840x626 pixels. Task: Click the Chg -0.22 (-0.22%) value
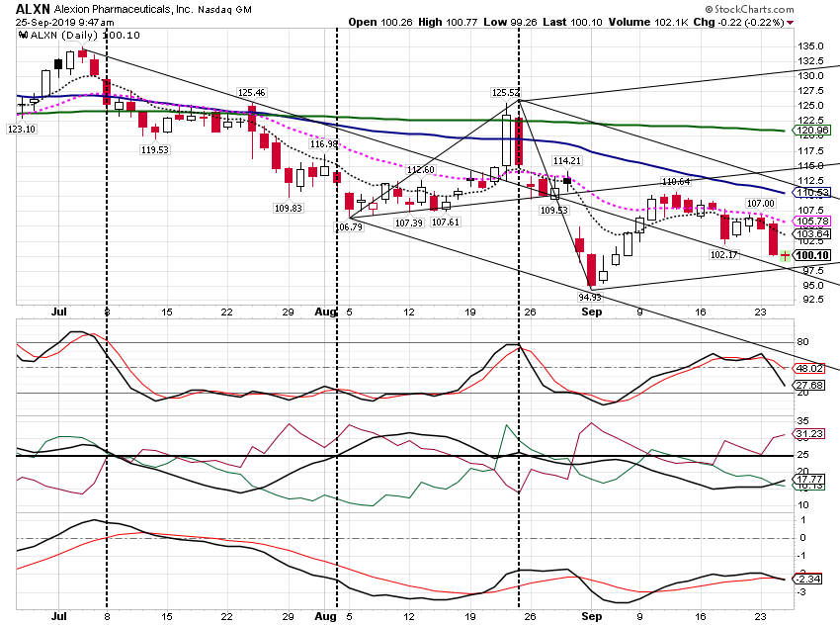739,23
